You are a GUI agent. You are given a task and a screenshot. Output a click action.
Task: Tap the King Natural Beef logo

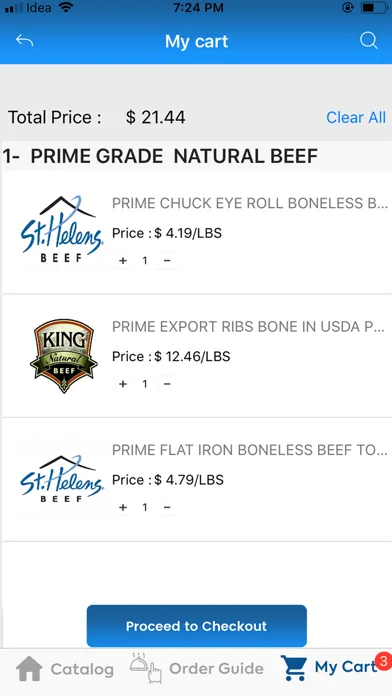[64, 356]
